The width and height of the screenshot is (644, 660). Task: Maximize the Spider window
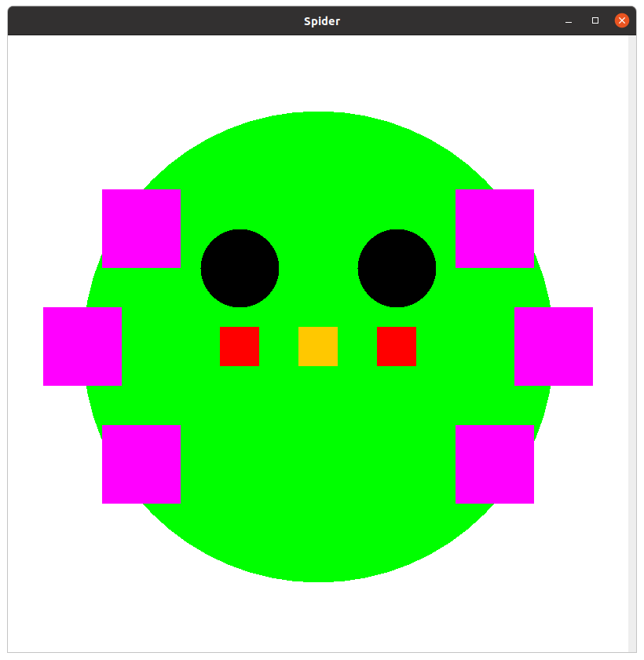click(595, 21)
